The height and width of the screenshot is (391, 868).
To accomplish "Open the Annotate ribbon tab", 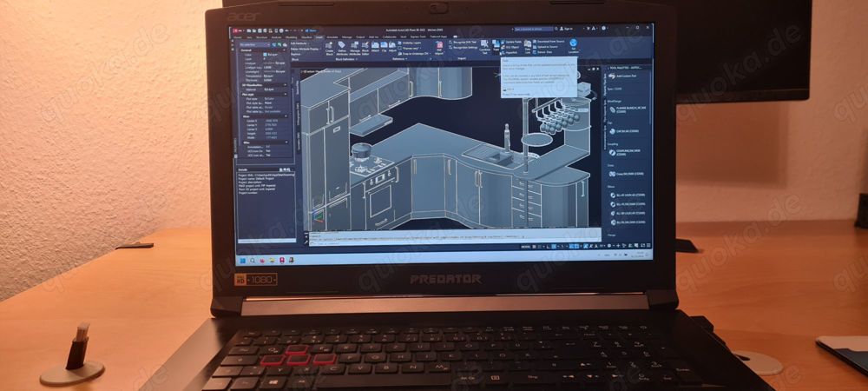I will click(332, 36).
